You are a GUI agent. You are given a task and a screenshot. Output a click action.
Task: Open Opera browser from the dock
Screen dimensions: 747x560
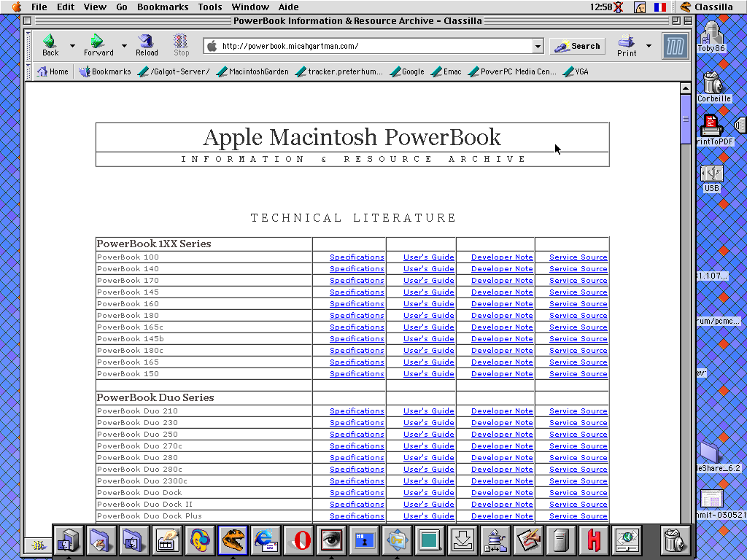click(298, 540)
